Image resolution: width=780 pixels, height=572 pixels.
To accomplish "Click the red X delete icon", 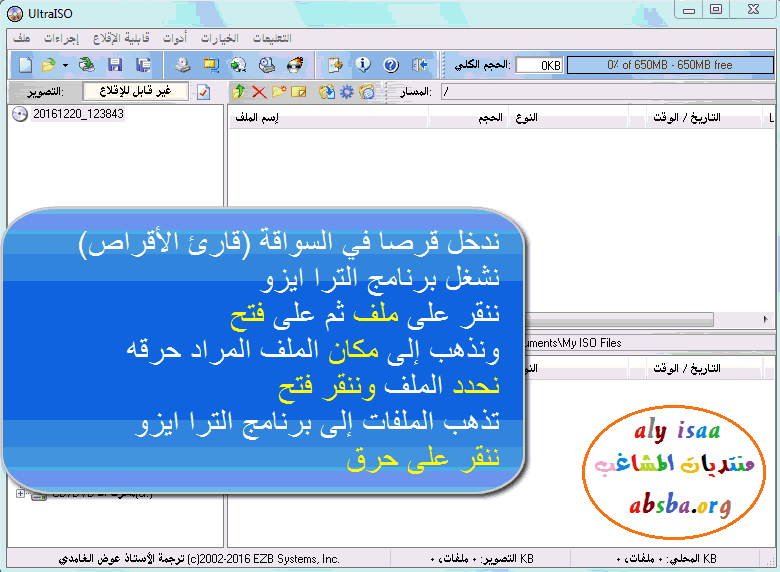I will pos(258,92).
